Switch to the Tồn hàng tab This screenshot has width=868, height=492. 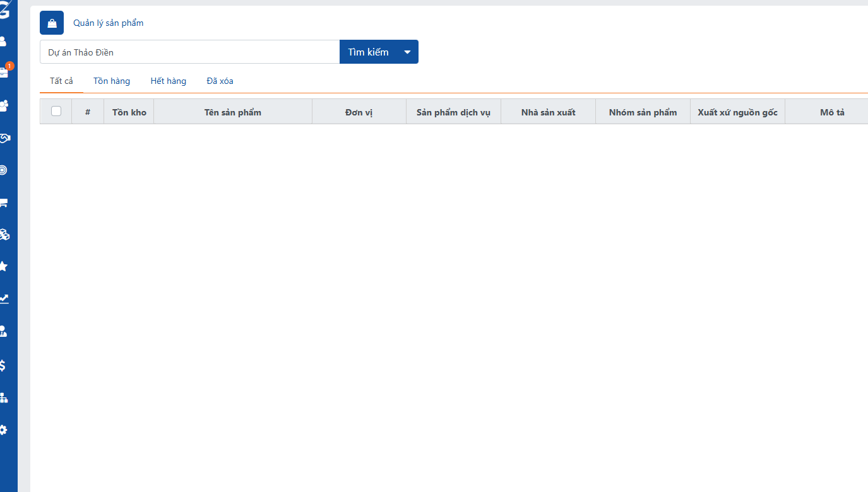coord(112,81)
